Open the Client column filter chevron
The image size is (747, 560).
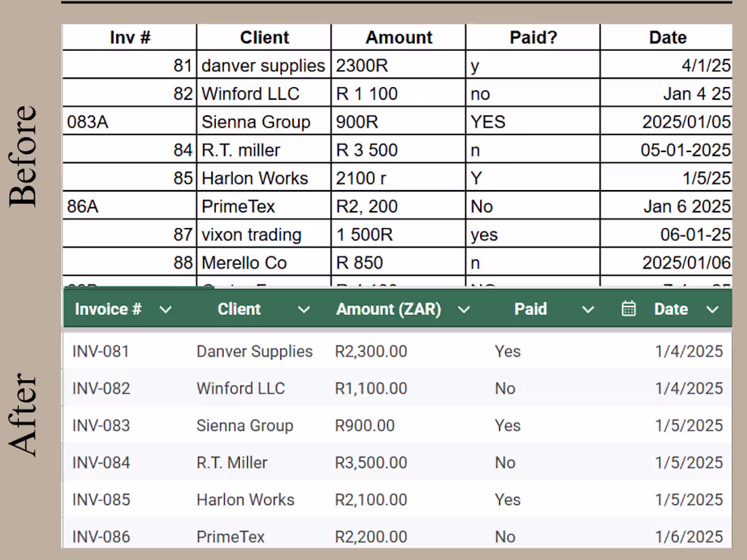click(304, 309)
